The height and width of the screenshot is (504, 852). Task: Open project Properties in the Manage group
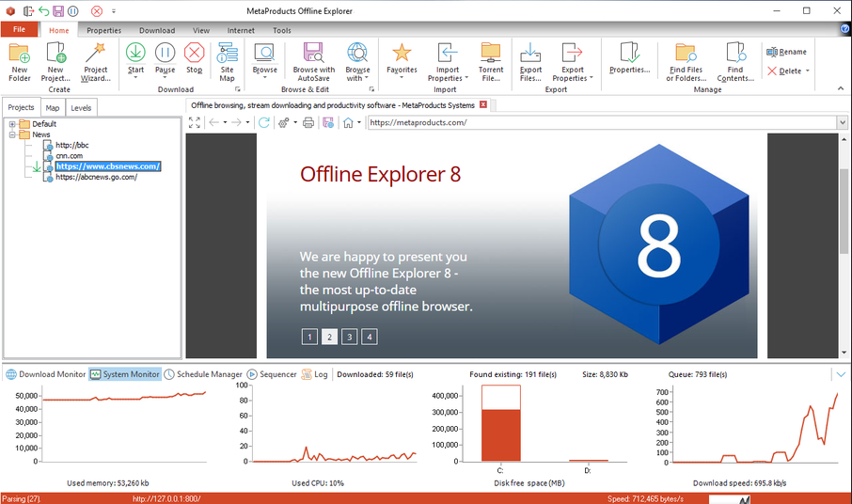click(630, 54)
